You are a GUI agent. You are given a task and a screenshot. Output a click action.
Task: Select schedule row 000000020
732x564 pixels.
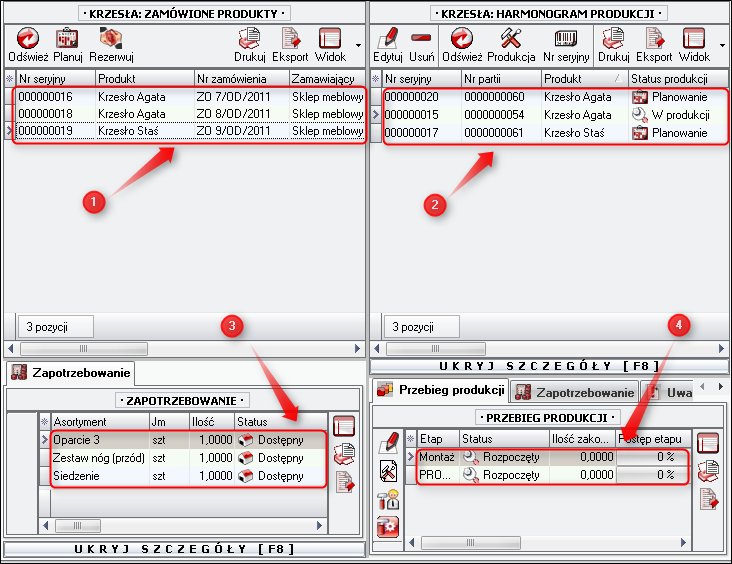pyautogui.click(x=555, y=97)
